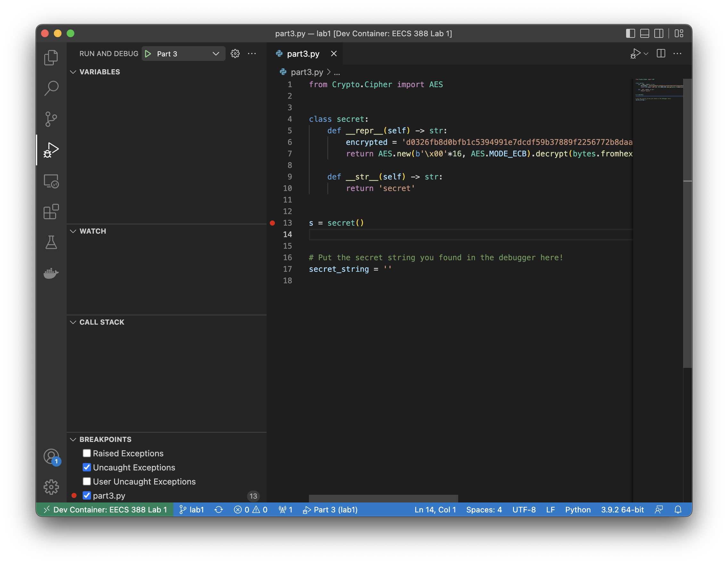
Task: Disable Uncaught Exceptions breakpoint
Action: tap(87, 467)
